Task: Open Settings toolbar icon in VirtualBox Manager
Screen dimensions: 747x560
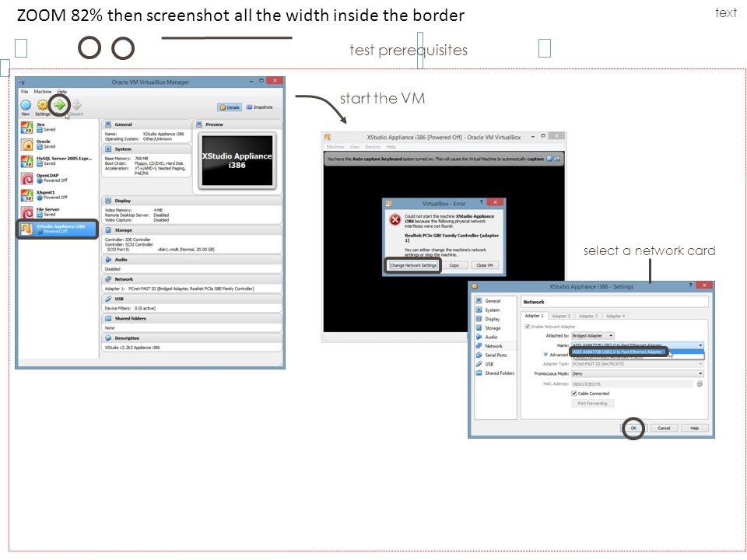Action: coord(42,105)
